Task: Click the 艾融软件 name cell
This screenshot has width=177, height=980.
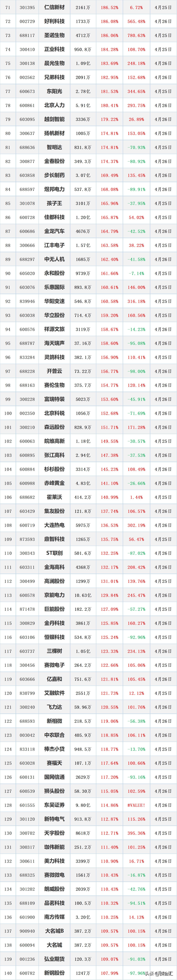Action: [x=54, y=693]
